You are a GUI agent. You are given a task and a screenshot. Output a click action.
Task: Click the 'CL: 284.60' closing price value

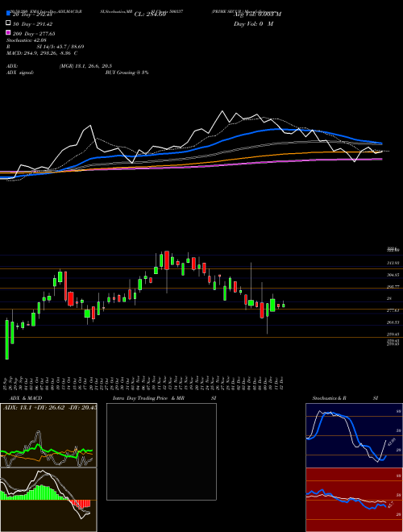pos(150,15)
